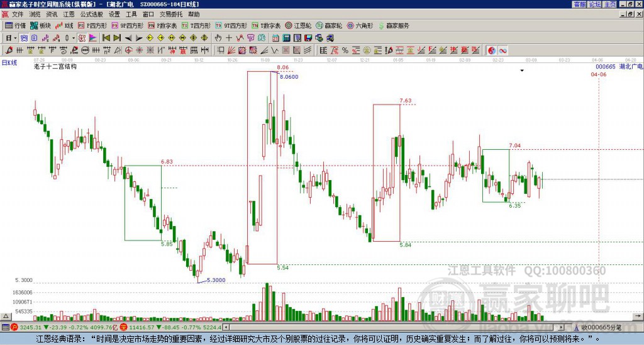The height and width of the screenshot is (345, 644).
Task: Click the 000665 湖北广电 stock label
Action: point(619,66)
